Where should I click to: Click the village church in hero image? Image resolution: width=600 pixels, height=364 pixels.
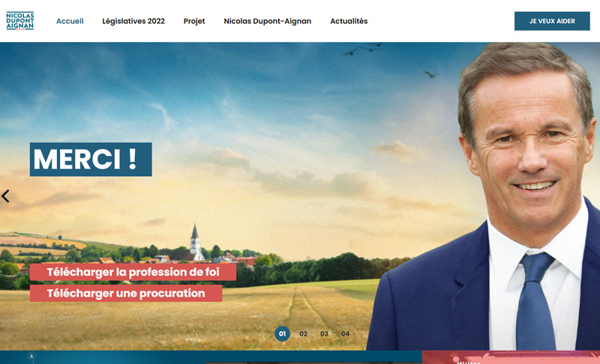195,243
